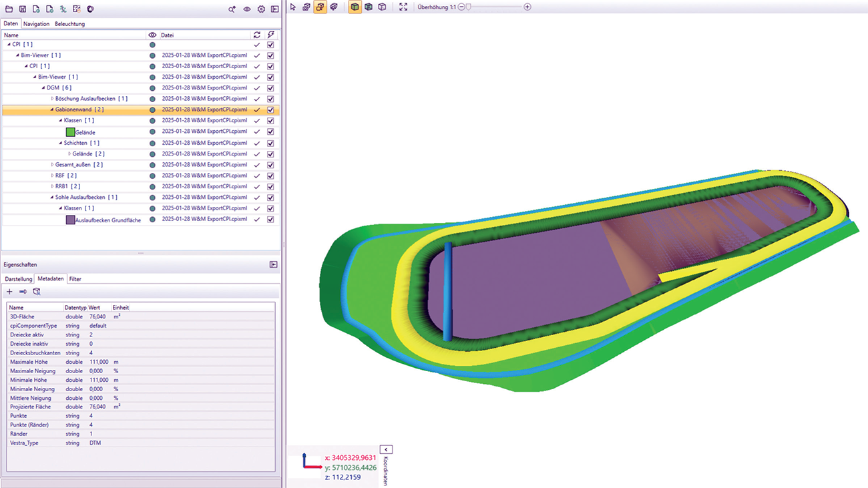868x488 pixels.
Task: Open the Darstellung properties tab
Action: 19,279
